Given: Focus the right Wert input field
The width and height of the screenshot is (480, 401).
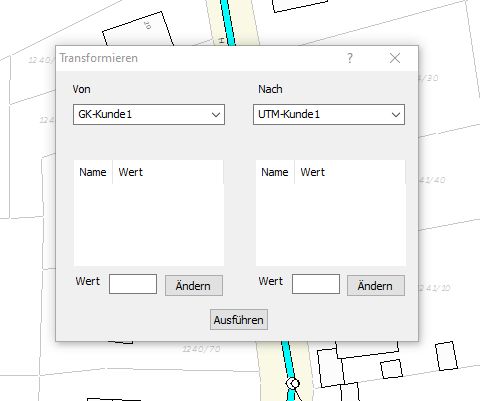Looking at the screenshot, I should pyautogui.click(x=316, y=284).
